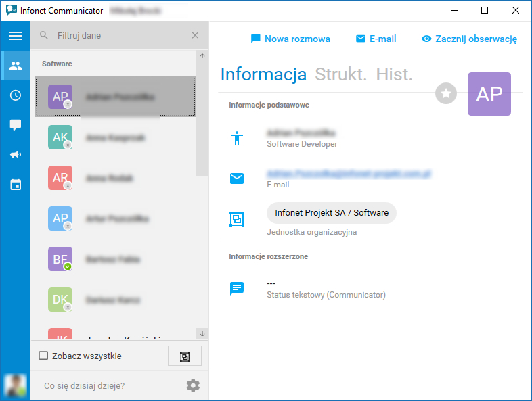Click the contact list scroll-up arrow
532x401 pixels.
[x=202, y=56]
